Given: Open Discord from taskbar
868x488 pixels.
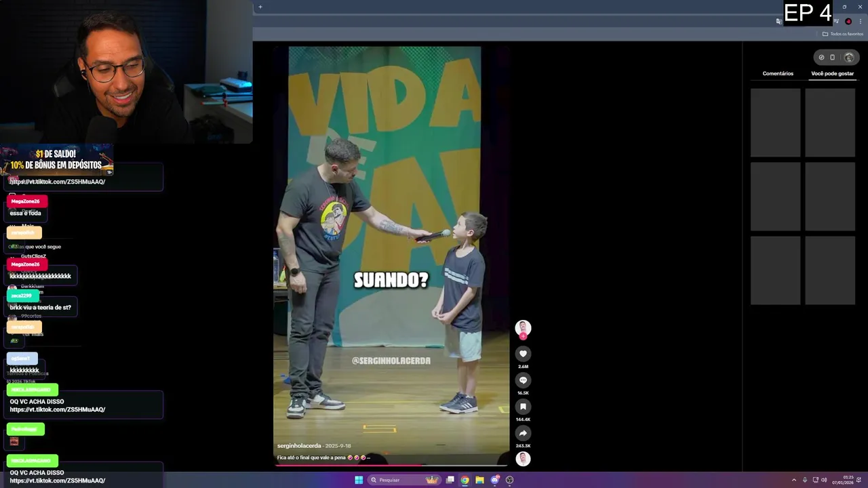Looking at the screenshot, I should 494,480.
